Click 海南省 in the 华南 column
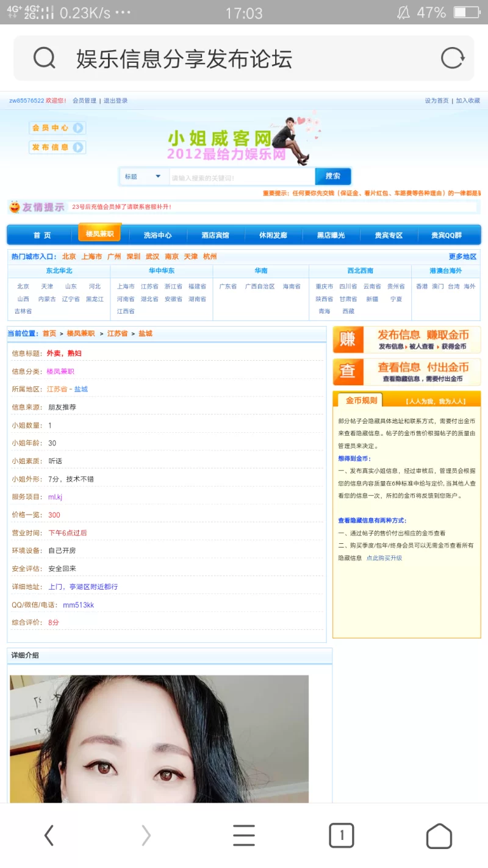Screen dimensions: 488x868 pyautogui.click(x=292, y=286)
